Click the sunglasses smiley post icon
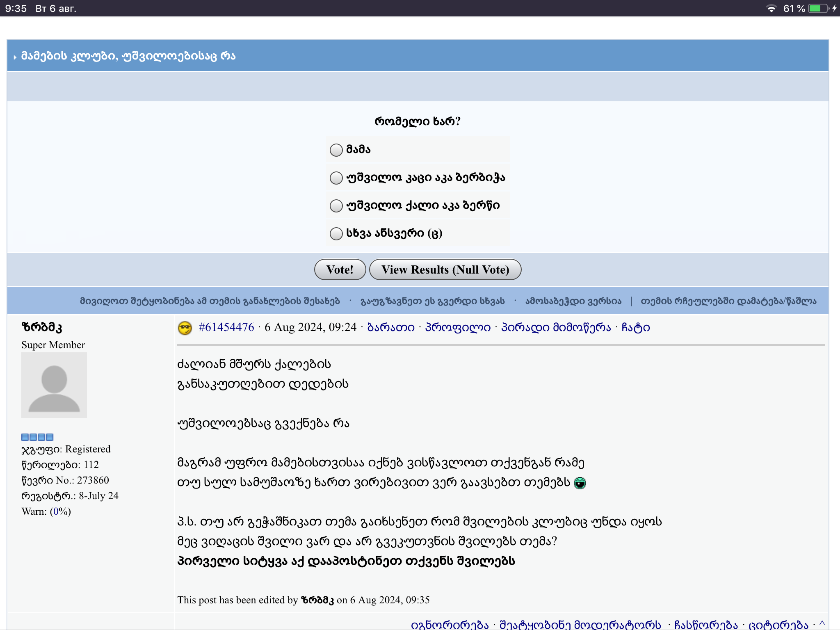 [x=185, y=328]
